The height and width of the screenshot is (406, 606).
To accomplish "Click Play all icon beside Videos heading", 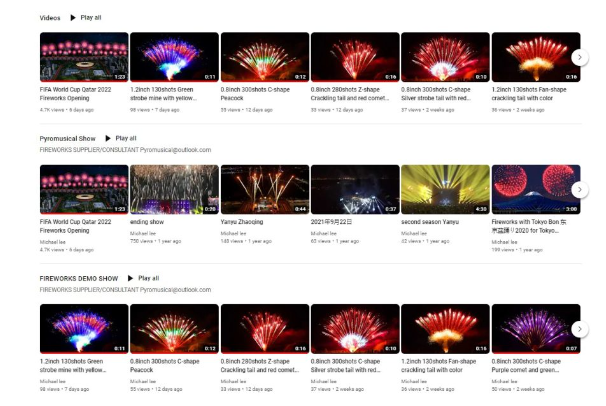I will (73, 18).
